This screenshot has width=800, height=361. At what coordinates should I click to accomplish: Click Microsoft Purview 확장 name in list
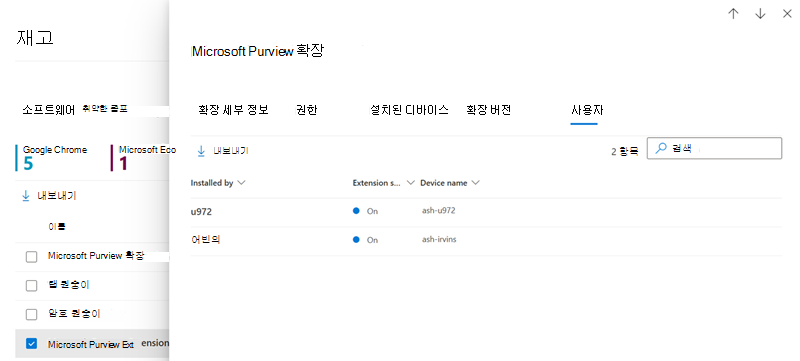click(96, 256)
